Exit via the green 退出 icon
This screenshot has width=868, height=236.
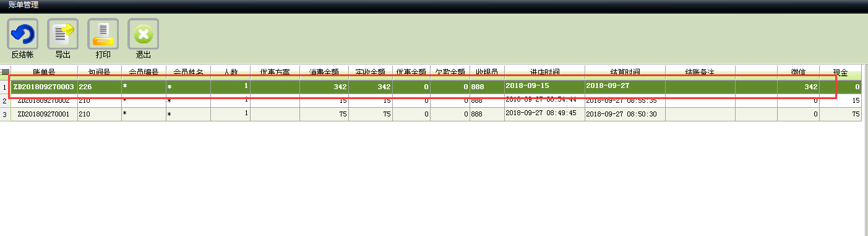tap(143, 34)
